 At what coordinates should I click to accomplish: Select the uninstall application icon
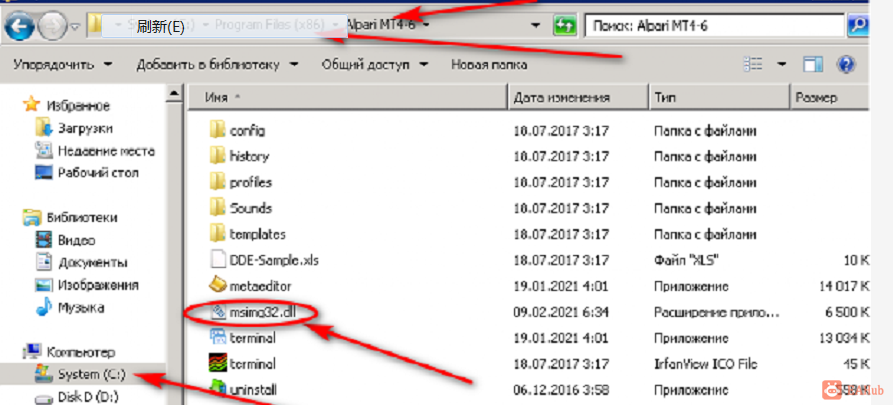218,389
